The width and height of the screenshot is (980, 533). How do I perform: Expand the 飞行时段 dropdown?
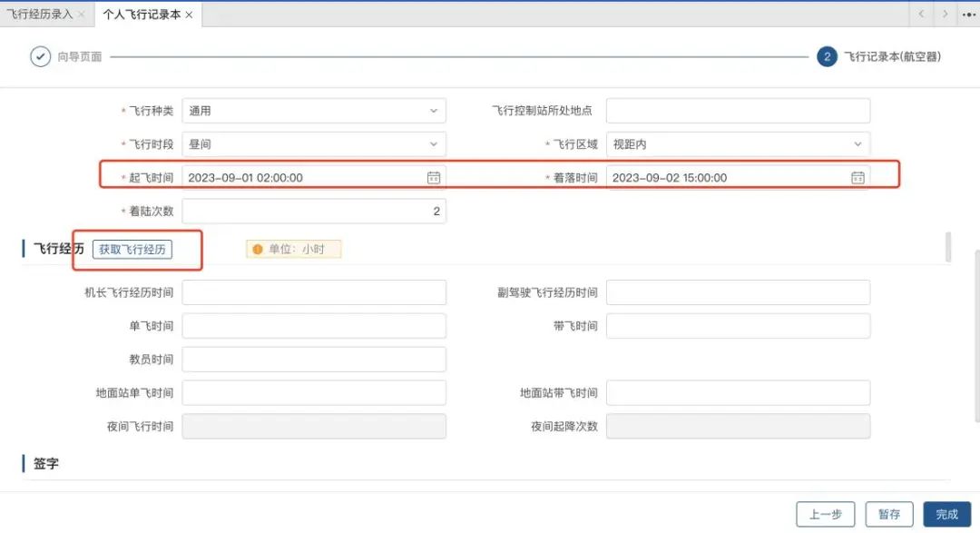(433, 144)
